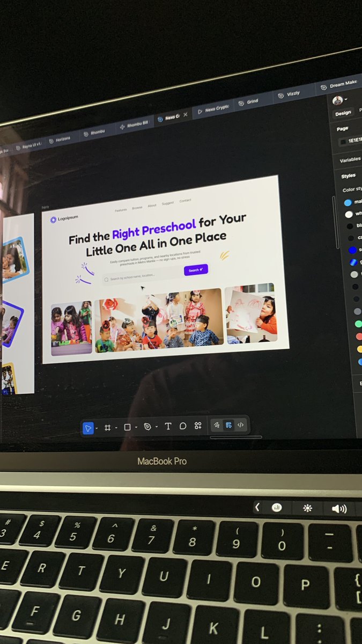Click the Features nav link in hero

(121, 210)
